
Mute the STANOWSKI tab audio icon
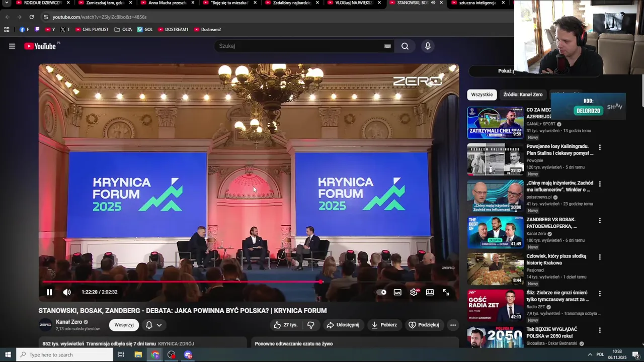[433, 3]
